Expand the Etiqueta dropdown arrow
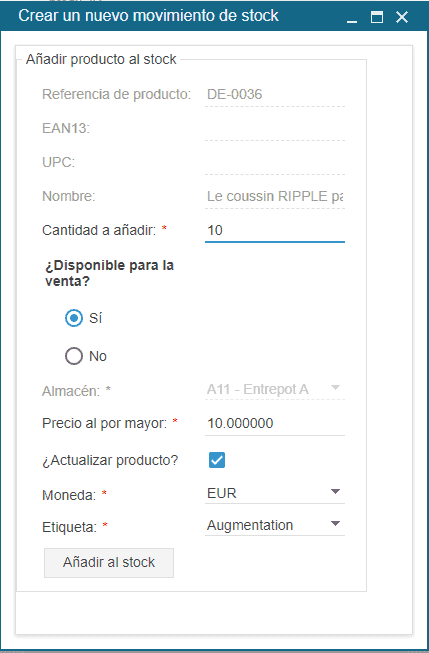The image size is (429, 653). pos(335,523)
